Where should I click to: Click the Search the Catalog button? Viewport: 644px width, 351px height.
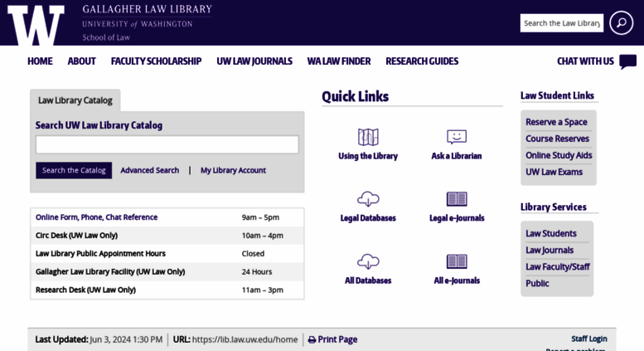74,170
